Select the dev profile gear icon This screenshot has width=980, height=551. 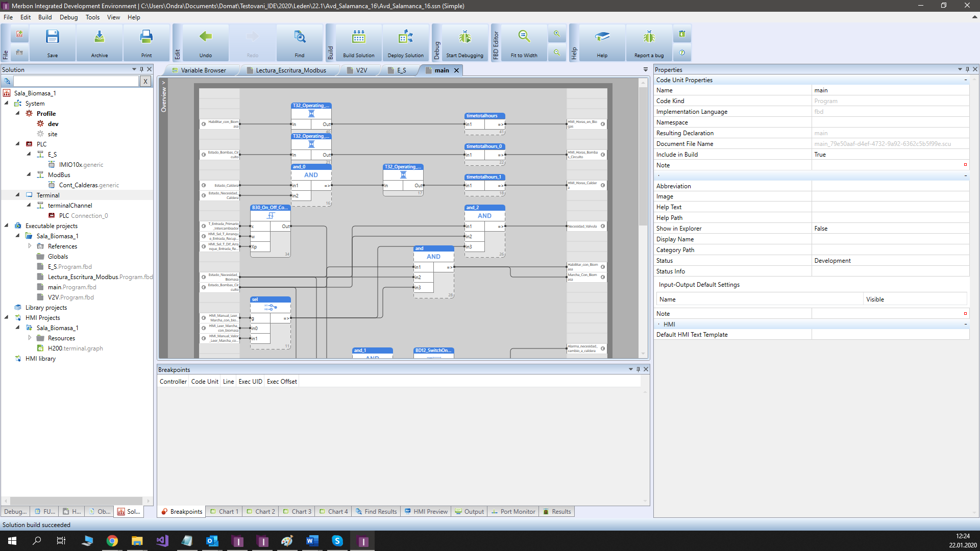(x=40, y=124)
